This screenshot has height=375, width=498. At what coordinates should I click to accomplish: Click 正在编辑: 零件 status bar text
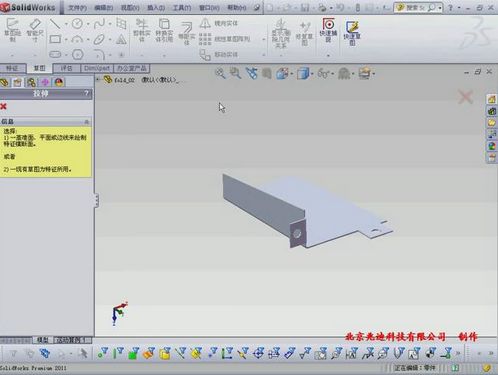click(x=414, y=368)
